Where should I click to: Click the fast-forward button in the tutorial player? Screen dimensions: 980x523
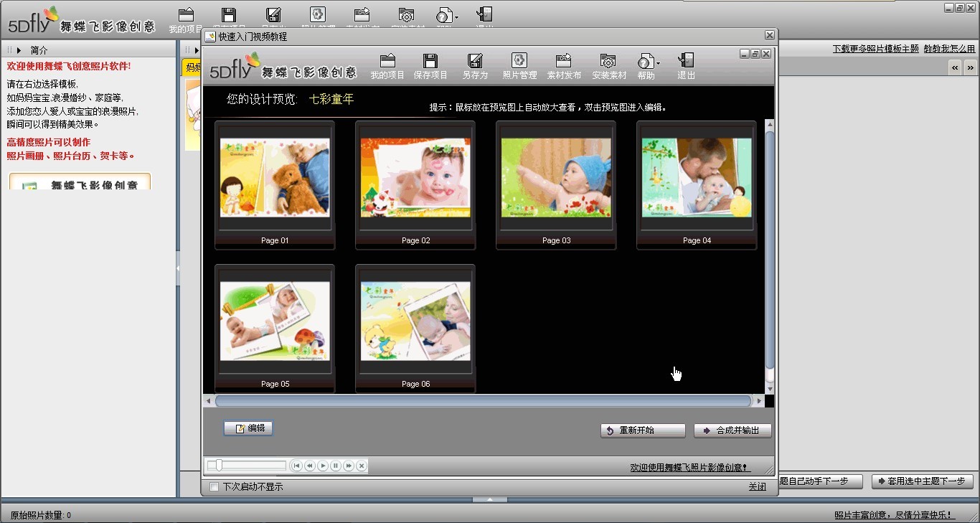[349, 466]
